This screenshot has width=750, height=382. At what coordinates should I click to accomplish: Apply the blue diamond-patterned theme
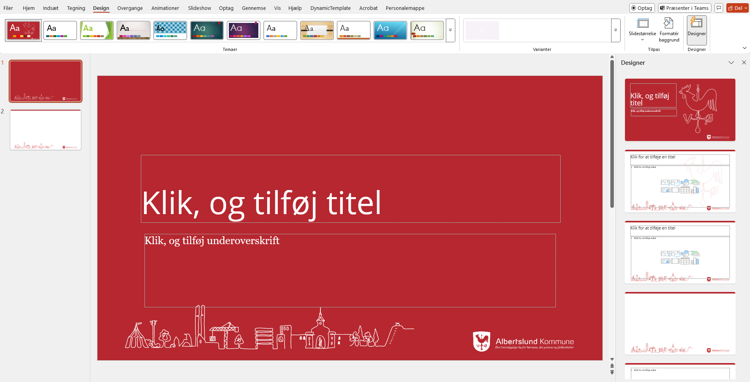[170, 30]
